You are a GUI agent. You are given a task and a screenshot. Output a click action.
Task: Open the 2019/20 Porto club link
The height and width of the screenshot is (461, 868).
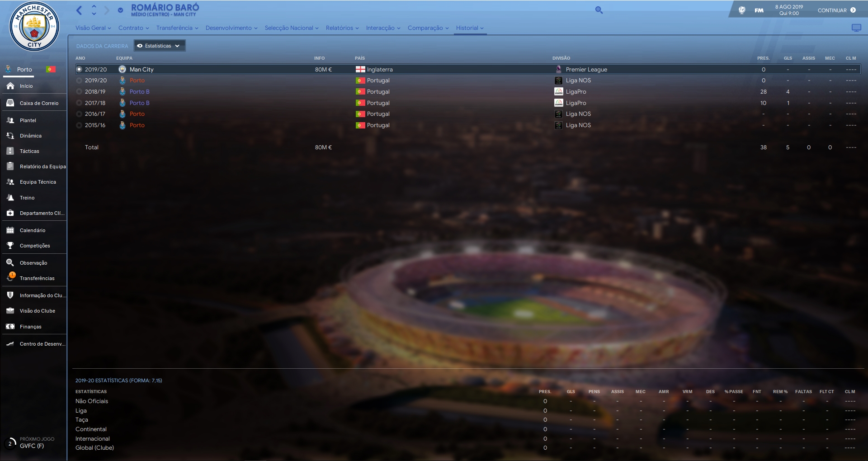(137, 81)
